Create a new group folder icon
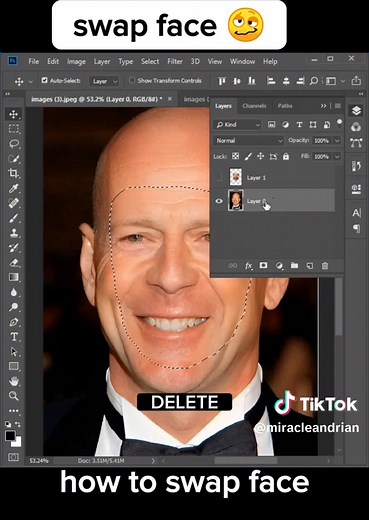The height and width of the screenshot is (520, 369). (x=294, y=265)
